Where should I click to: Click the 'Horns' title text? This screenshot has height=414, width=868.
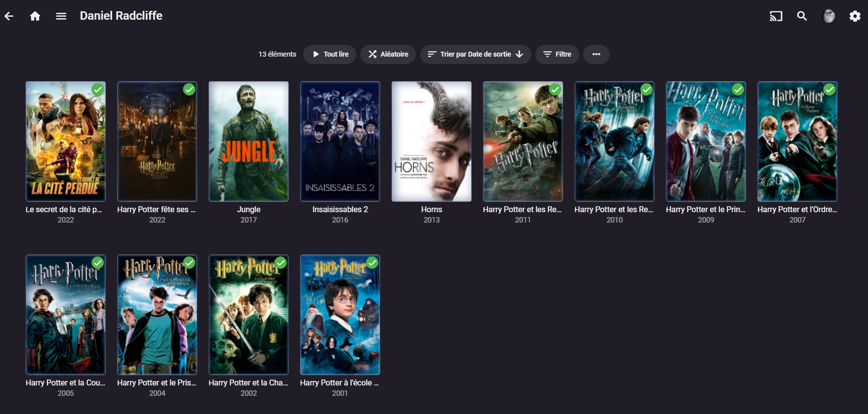coord(432,209)
